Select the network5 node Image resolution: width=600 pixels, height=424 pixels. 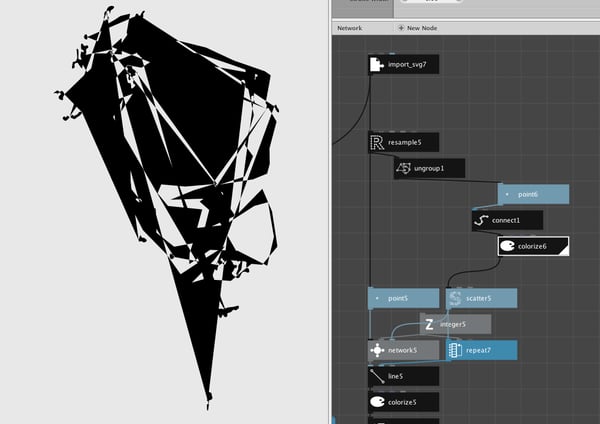(404, 350)
